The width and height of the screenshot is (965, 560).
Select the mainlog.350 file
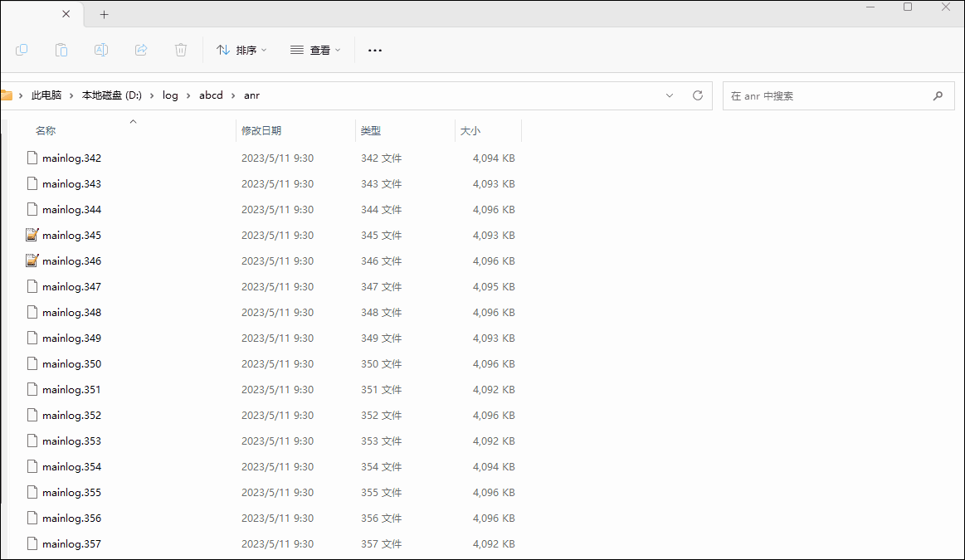(x=71, y=364)
